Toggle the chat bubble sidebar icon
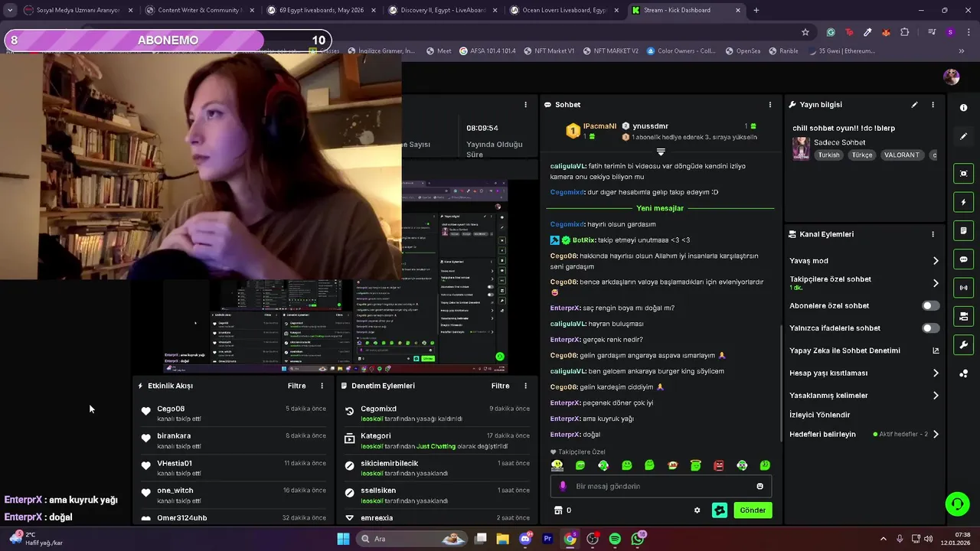 [x=963, y=259]
